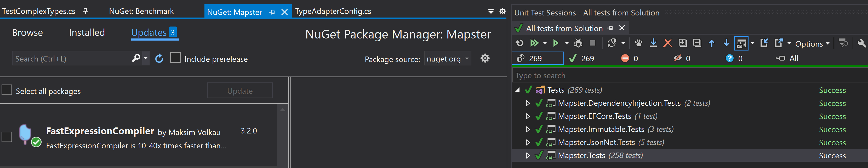
Task: Switch to the Installed tab
Action: click(x=87, y=32)
